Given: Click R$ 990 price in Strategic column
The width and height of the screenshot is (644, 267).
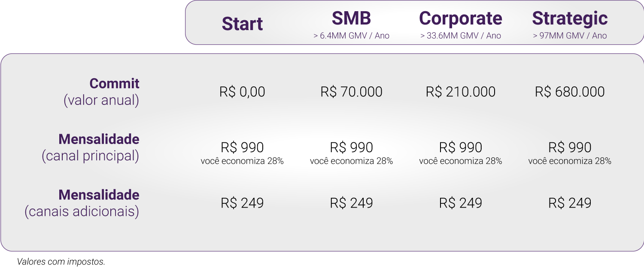Looking at the screenshot, I should tap(570, 147).
